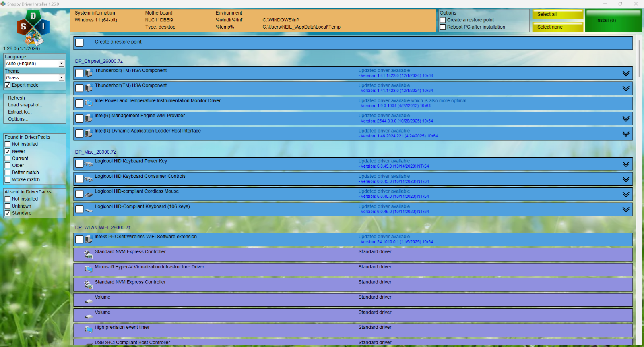Click version label 1.26.0 (1/1/2026)
644x347 pixels.
tap(22, 48)
